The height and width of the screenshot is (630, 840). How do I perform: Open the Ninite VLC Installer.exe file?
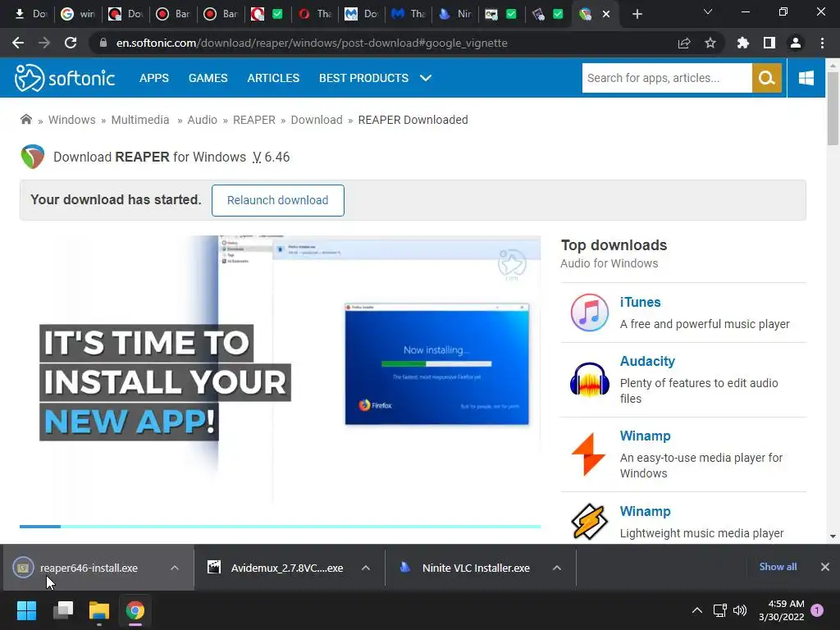click(x=476, y=568)
